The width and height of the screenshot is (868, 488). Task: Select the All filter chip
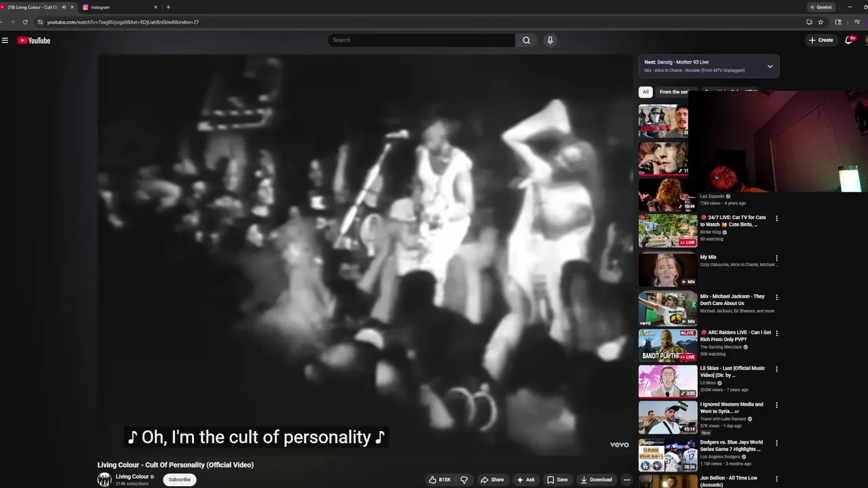click(x=646, y=92)
